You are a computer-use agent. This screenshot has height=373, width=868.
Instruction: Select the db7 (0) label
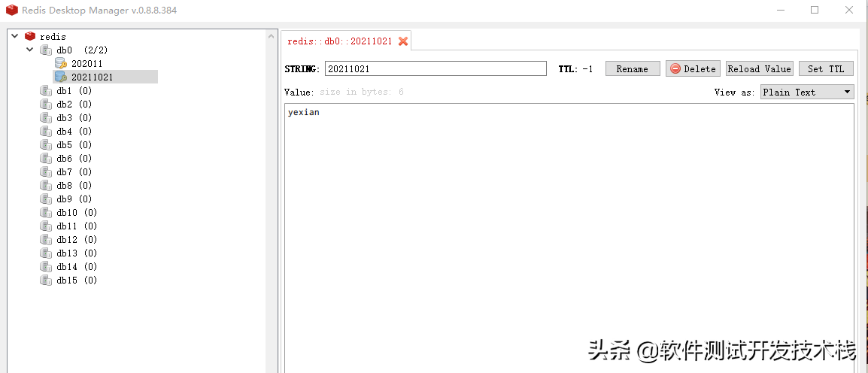pyautogui.click(x=74, y=172)
